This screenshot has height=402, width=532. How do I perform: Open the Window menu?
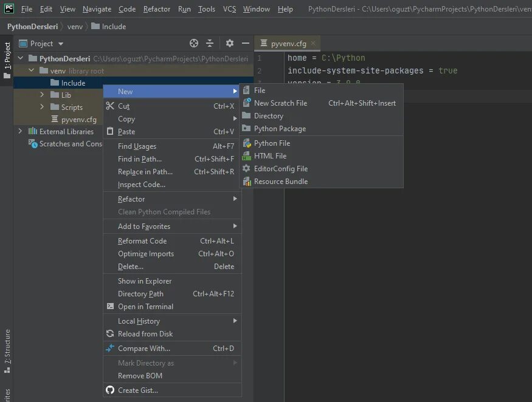pyautogui.click(x=256, y=9)
